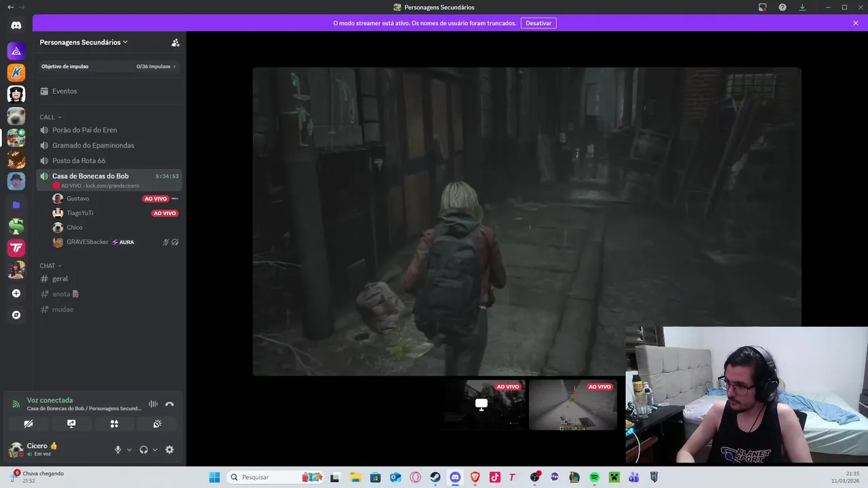The image size is (868, 488).
Task: Join Gramado do Epaminondas voice channel
Action: tap(108, 145)
